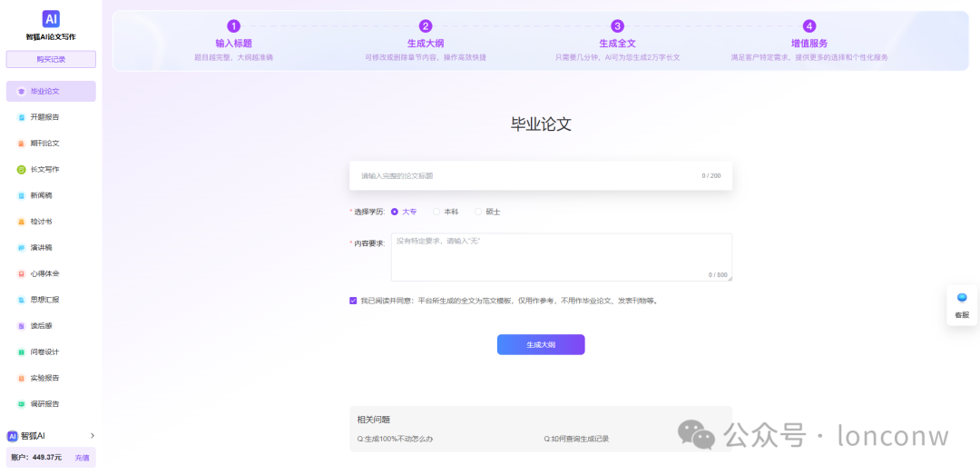Click the 购买记录 button
Screen dimensions: 980x475
[51, 59]
